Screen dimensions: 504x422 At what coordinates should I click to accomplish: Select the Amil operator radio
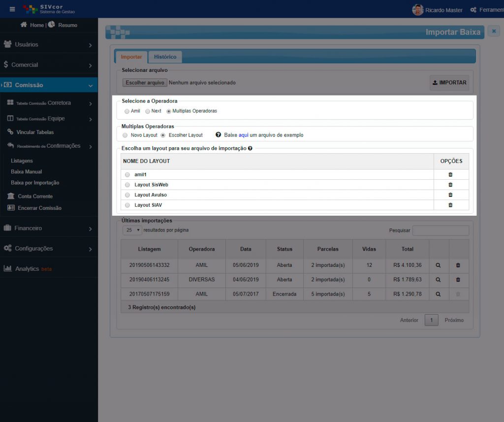point(127,111)
